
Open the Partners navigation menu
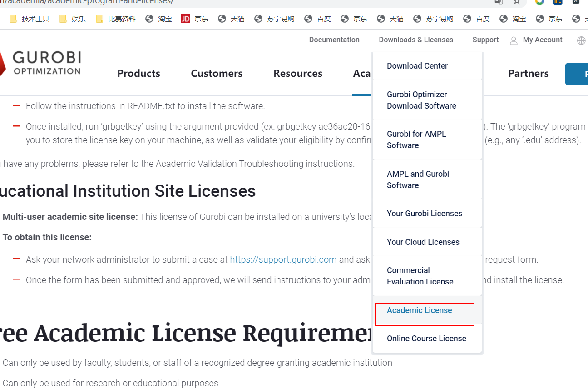point(529,73)
